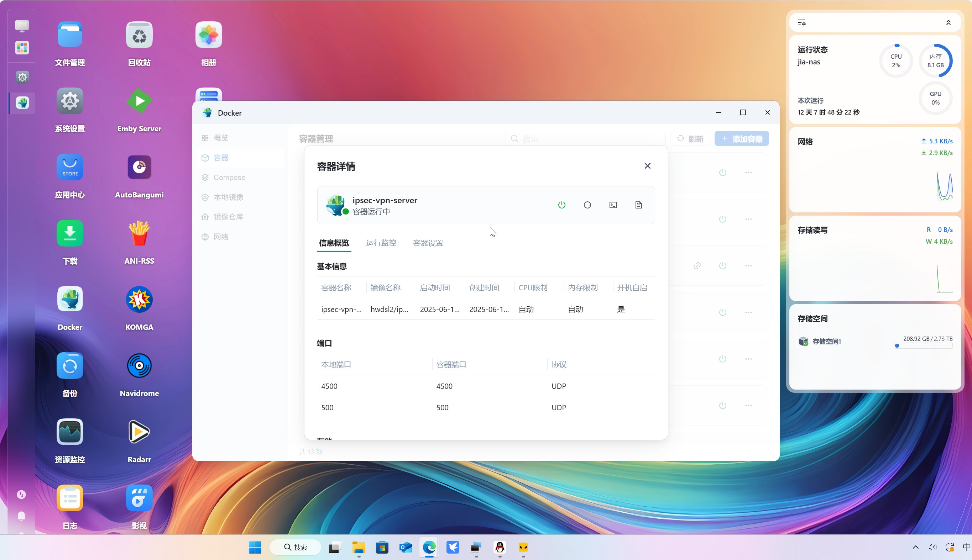Show hidden system tray icons
The height and width of the screenshot is (560, 972).
(915, 547)
